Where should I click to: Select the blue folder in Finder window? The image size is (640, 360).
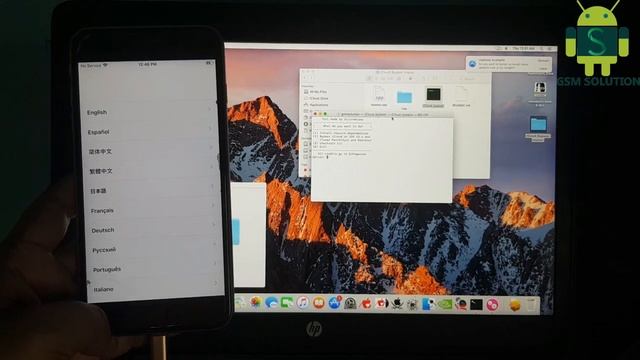pyautogui.click(x=404, y=97)
